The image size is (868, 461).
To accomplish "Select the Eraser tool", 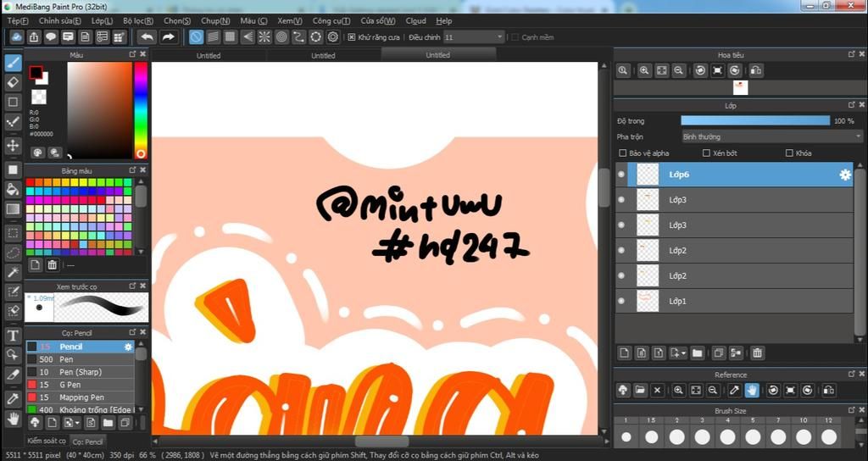I will click(14, 82).
